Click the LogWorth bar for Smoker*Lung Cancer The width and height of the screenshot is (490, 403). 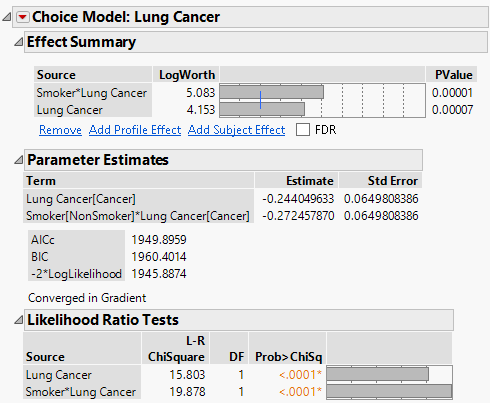pyautogui.click(x=272, y=92)
